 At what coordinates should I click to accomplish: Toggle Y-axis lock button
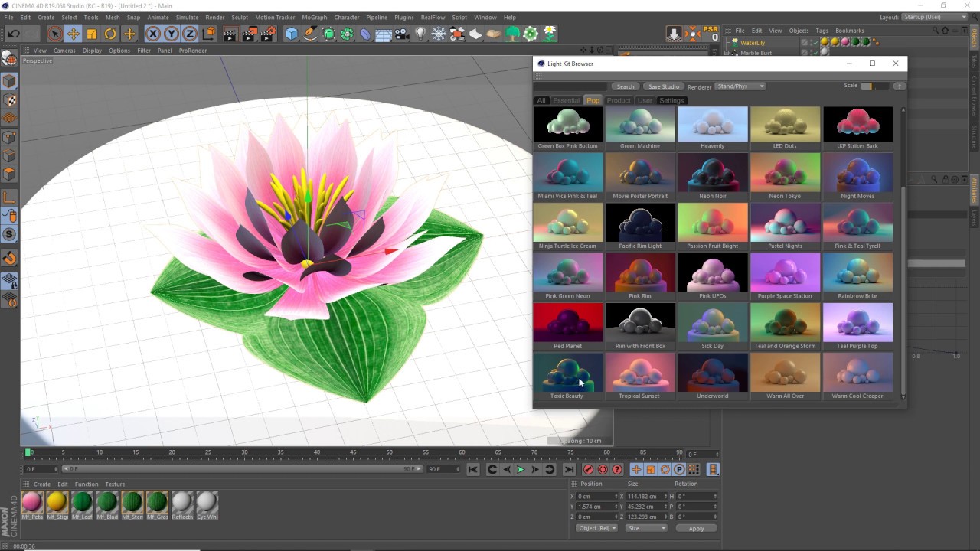coord(171,34)
